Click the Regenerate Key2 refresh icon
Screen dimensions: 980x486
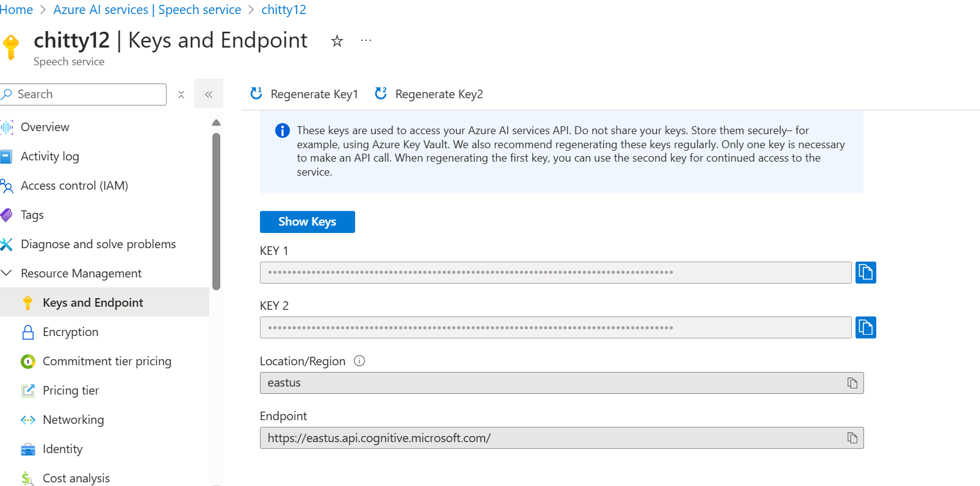pos(381,93)
